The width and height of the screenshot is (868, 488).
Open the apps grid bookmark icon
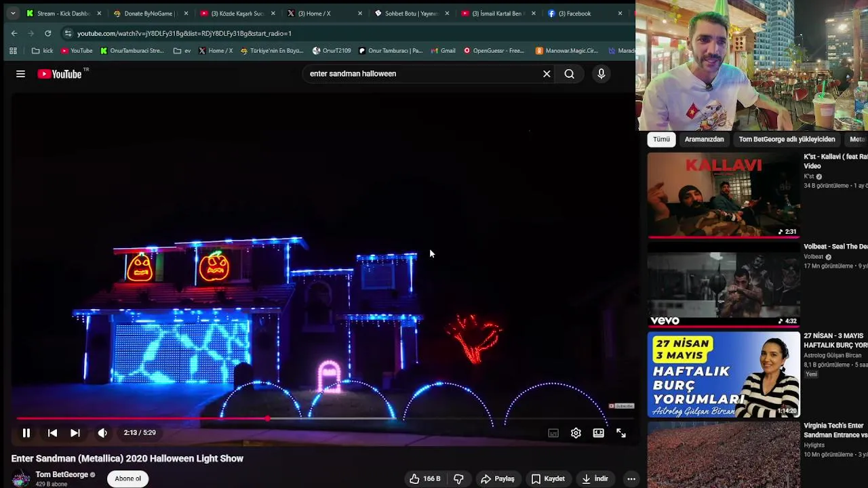13,51
